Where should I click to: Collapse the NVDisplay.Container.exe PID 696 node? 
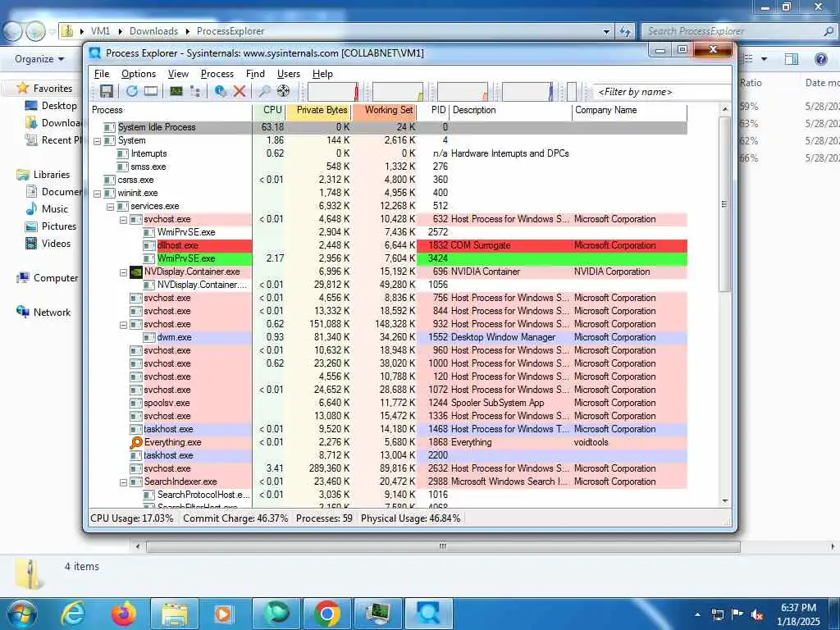coord(123,272)
